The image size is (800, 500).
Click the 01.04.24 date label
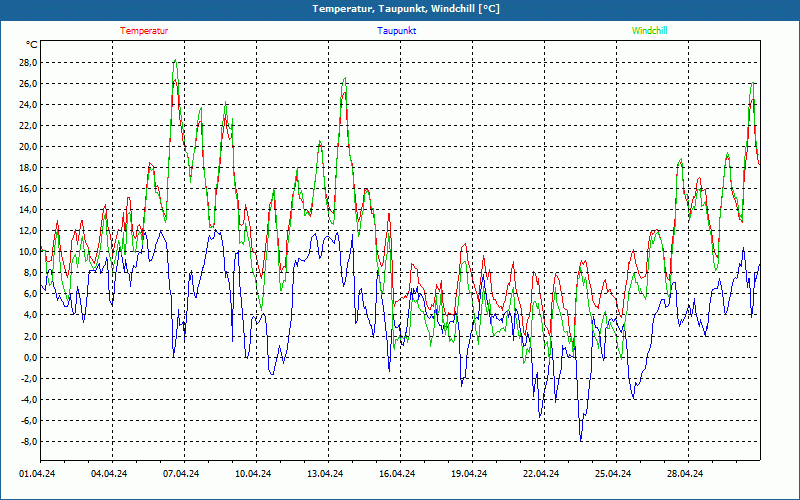pos(37,474)
